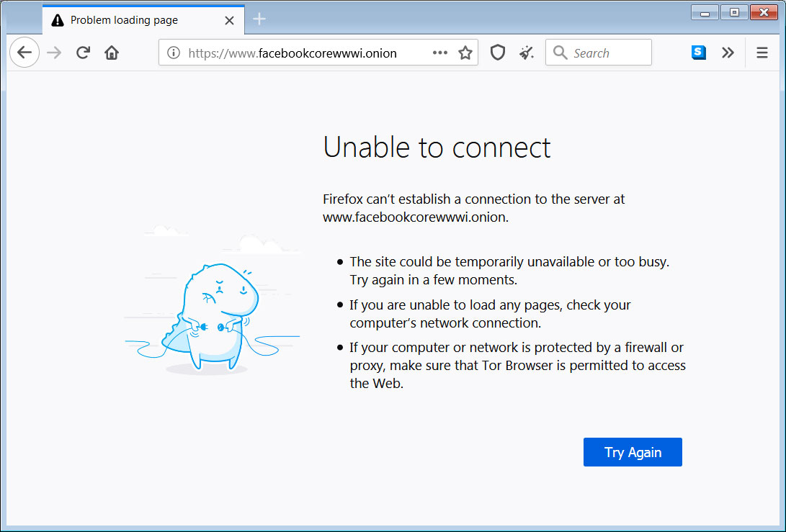This screenshot has height=532, width=786.
Task: Open a new tab with plus
Action: [x=259, y=19]
